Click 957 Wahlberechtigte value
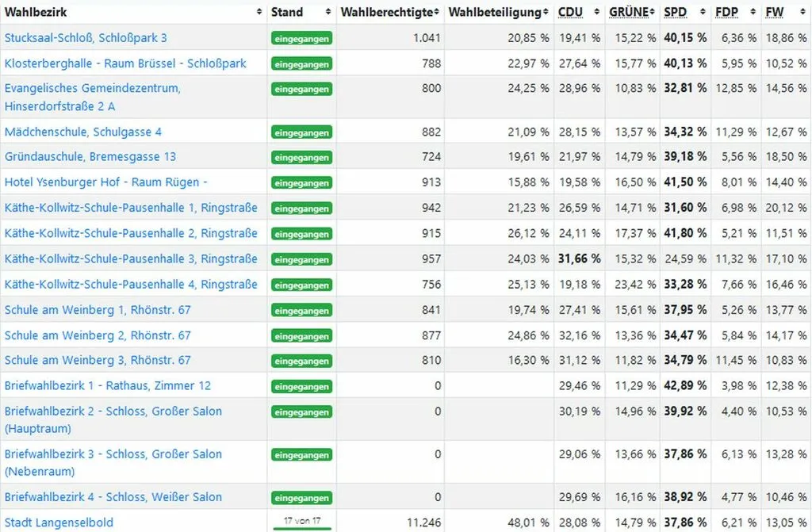 pyautogui.click(x=431, y=258)
